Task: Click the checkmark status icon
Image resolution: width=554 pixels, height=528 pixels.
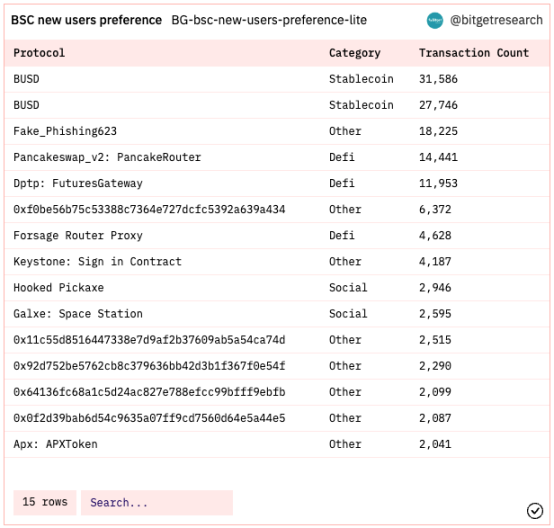Action: point(535,511)
